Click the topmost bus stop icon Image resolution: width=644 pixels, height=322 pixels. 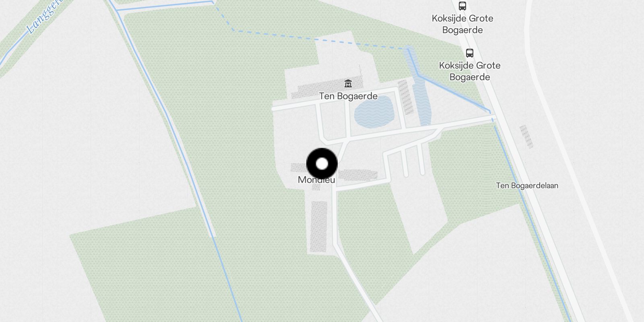point(462,6)
